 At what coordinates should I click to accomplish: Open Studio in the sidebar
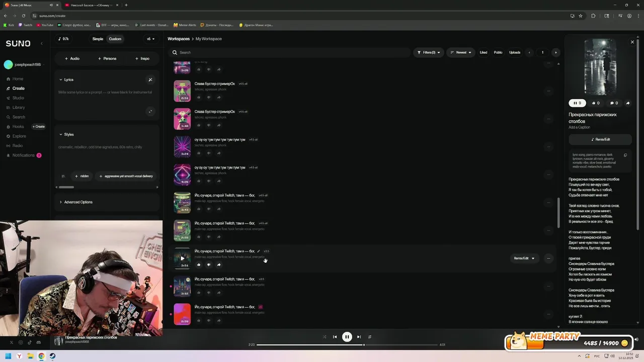pyautogui.click(x=15, y=98)
